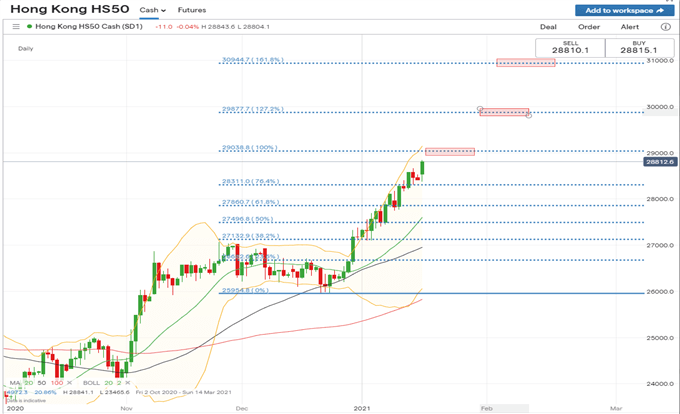Click the Nov label on time axis
Screen dimensions: 680x414
point(126,408)
